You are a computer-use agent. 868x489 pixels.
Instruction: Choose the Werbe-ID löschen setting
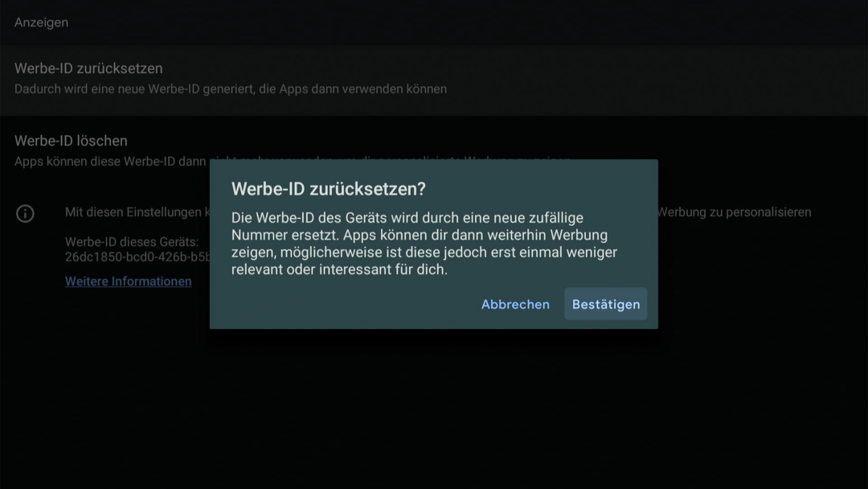click(x=70, y=140)
